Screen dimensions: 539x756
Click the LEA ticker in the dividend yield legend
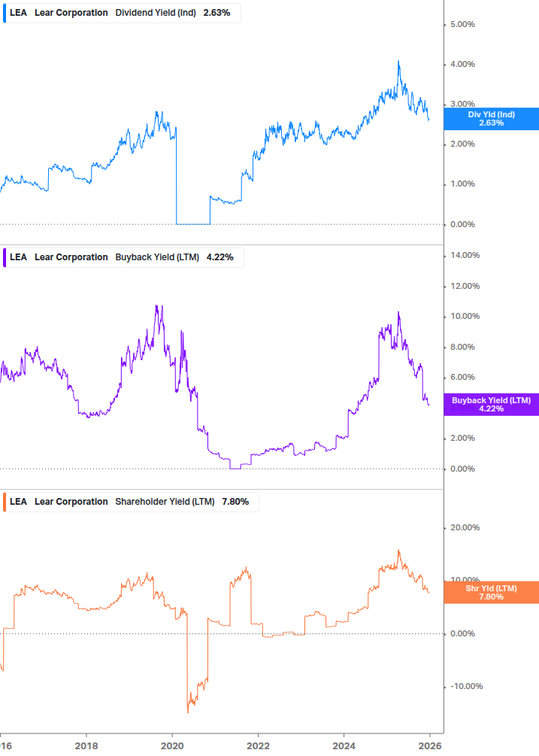point(18,13)
